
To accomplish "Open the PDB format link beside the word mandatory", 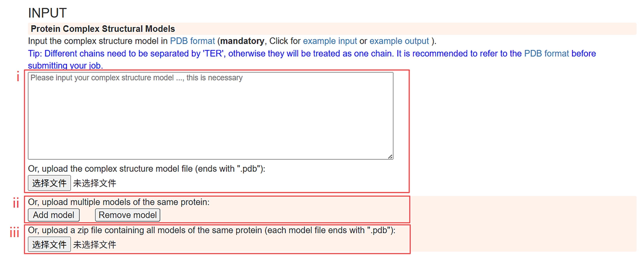I will point(192,41).
